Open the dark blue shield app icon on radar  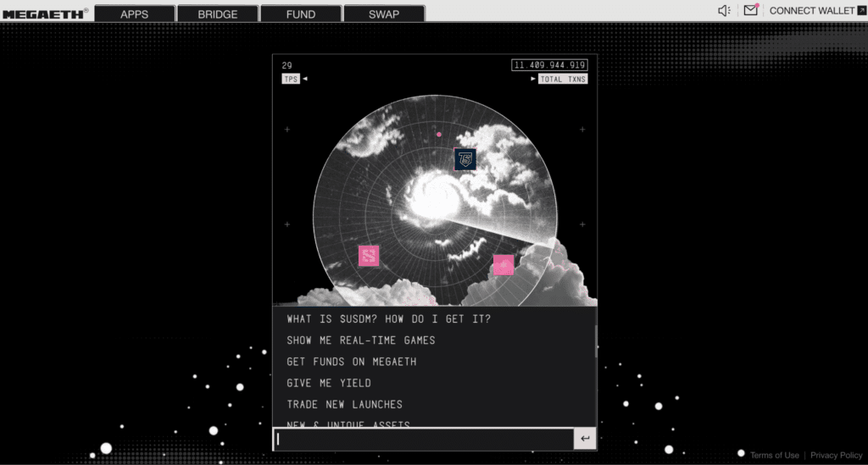[465, 159]
